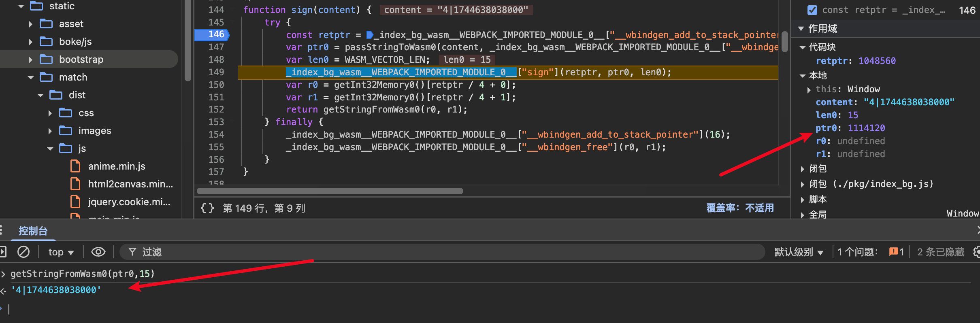Open html2canvas.min file in tree
Screen dimensions: 980x323
pos(130,184)
